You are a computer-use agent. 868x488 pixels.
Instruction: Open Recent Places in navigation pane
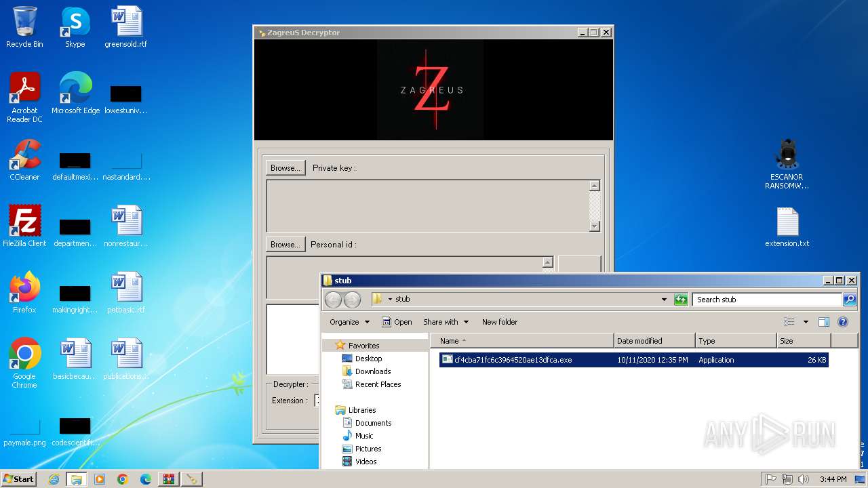378,384
